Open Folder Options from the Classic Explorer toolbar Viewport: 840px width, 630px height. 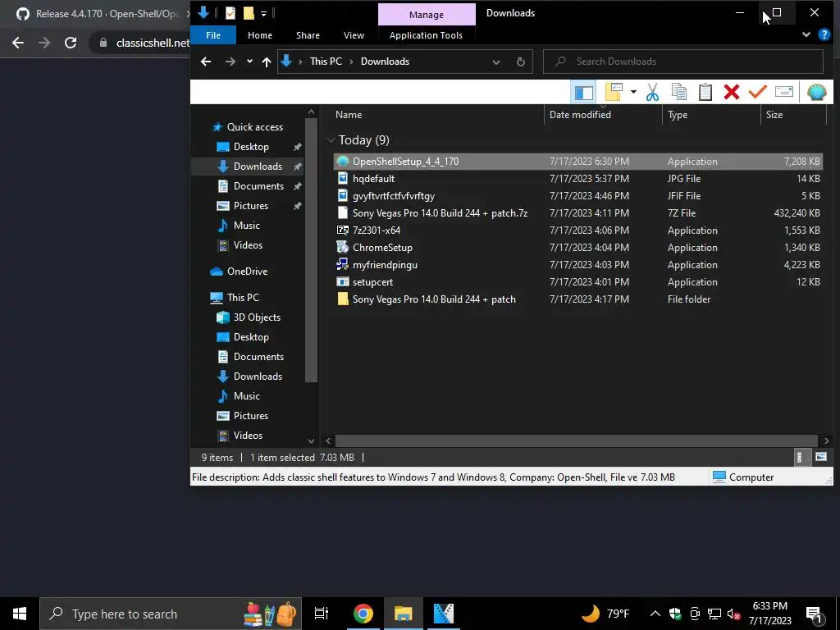point(614,92)
